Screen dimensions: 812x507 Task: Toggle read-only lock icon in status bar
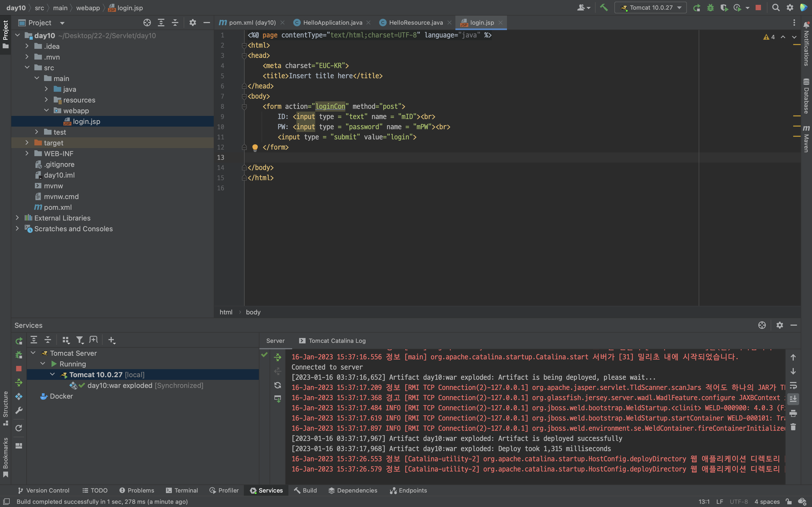[789, 501]
